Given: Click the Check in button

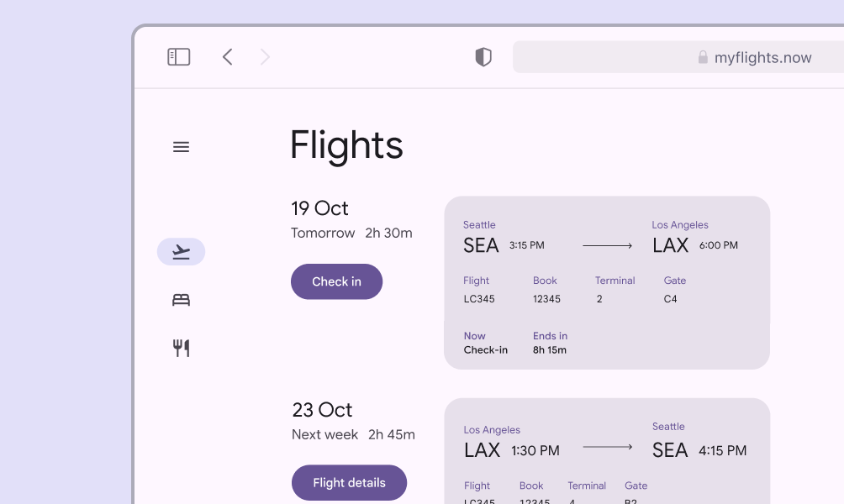Looking at the screenshot, I should coord(336,281).
